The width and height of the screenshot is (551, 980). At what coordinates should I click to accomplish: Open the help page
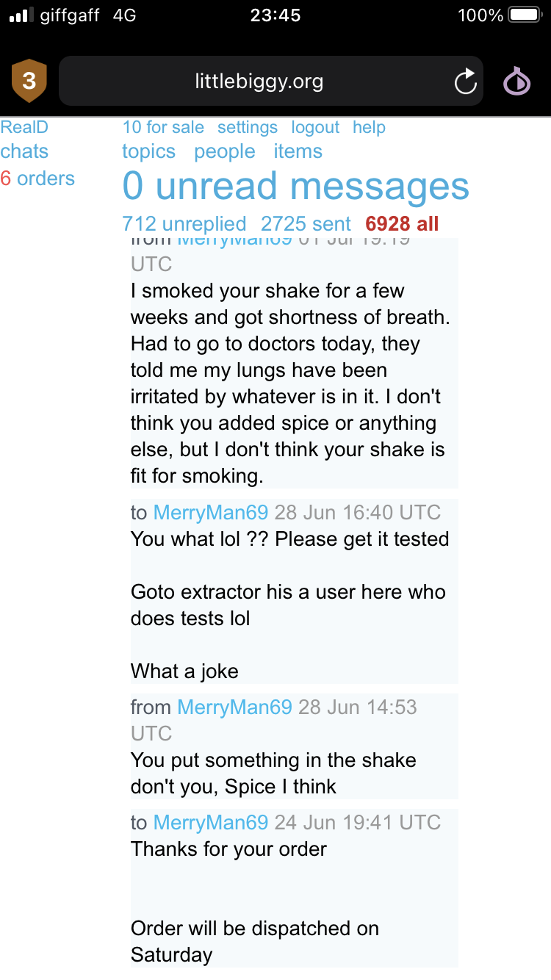point(369,127)
